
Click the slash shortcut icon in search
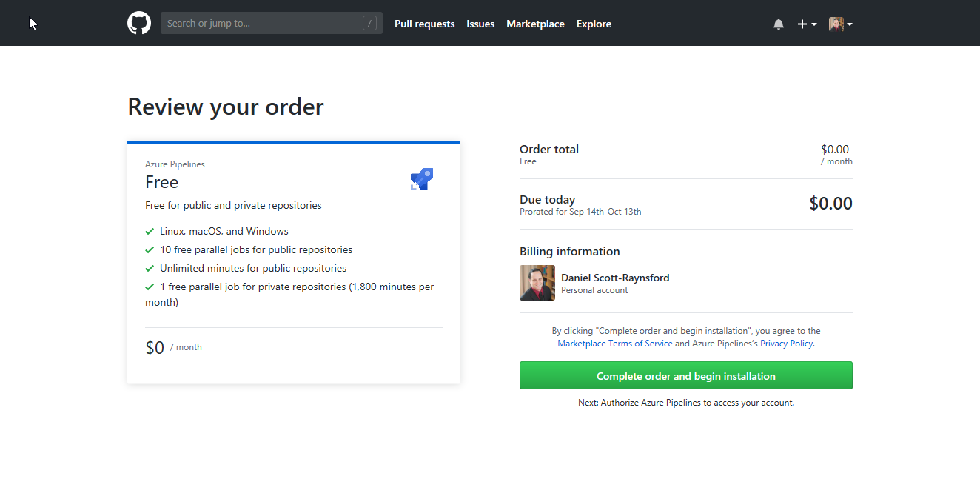tap(369, 24)
